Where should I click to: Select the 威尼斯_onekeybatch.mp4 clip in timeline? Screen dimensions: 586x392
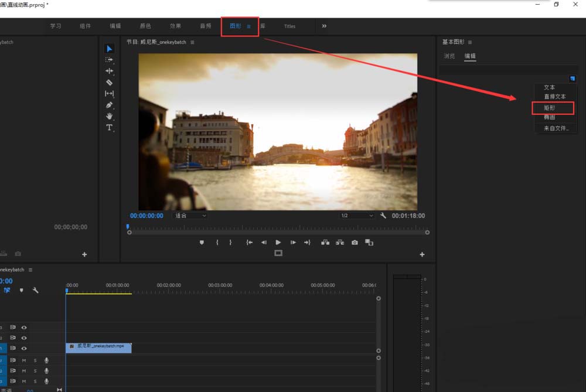tap(98, 347)
